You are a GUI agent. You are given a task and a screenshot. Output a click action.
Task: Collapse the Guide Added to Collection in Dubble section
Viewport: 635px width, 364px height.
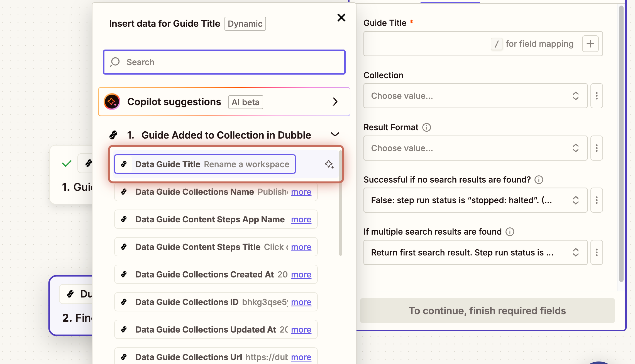[335, 135]
